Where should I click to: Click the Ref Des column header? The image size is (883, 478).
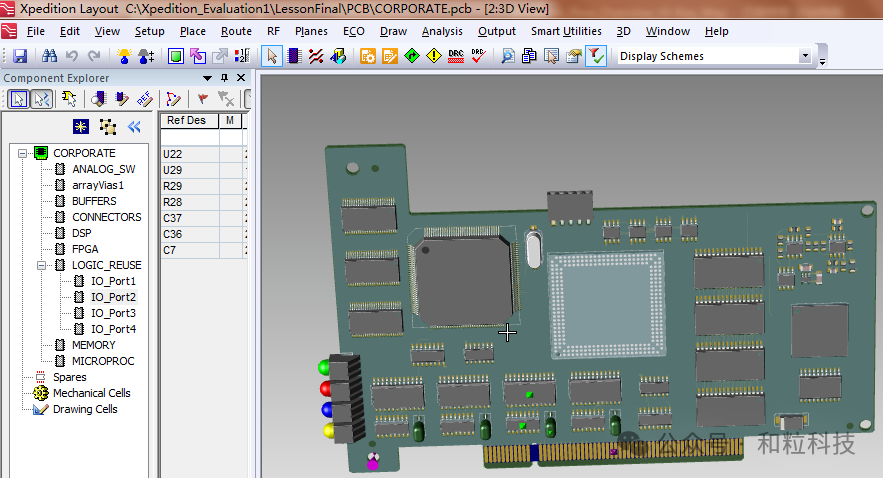click(x=187, y=121)
